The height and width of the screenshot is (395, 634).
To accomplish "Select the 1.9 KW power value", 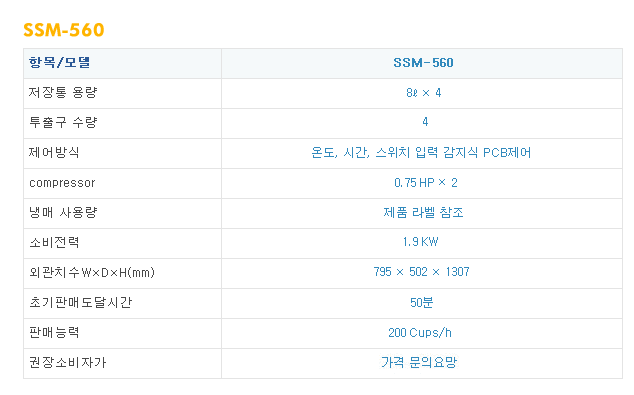I will [x=421, y=242].
